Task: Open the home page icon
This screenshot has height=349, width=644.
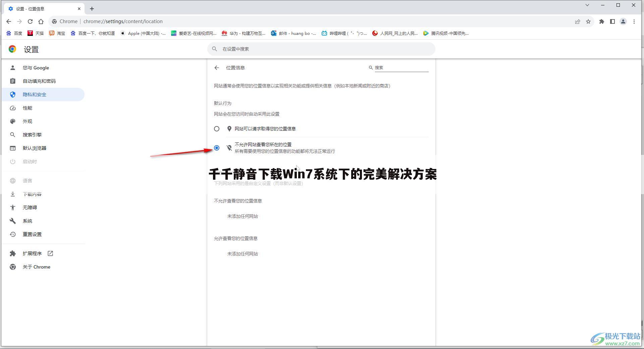Action: click(41, 21)
